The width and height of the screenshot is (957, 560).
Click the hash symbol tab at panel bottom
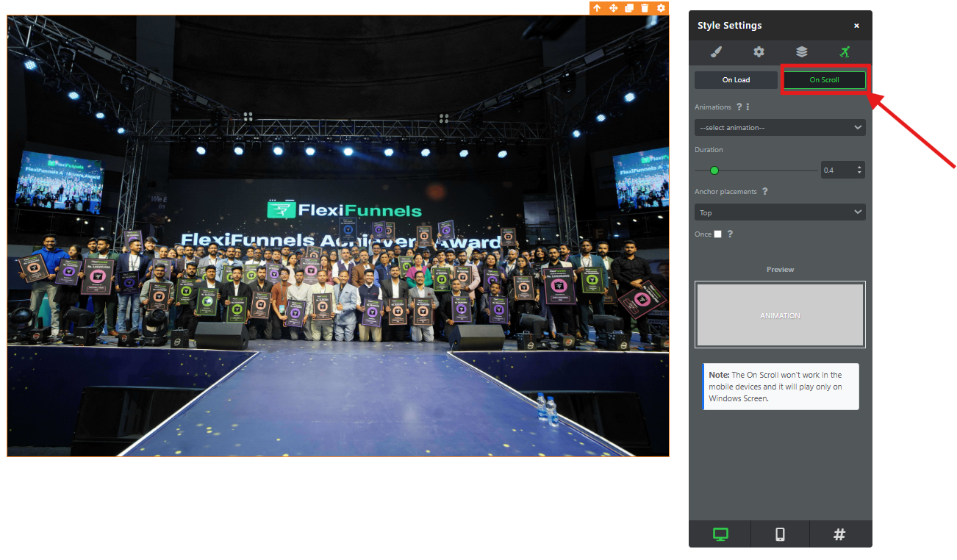[839, 534]
